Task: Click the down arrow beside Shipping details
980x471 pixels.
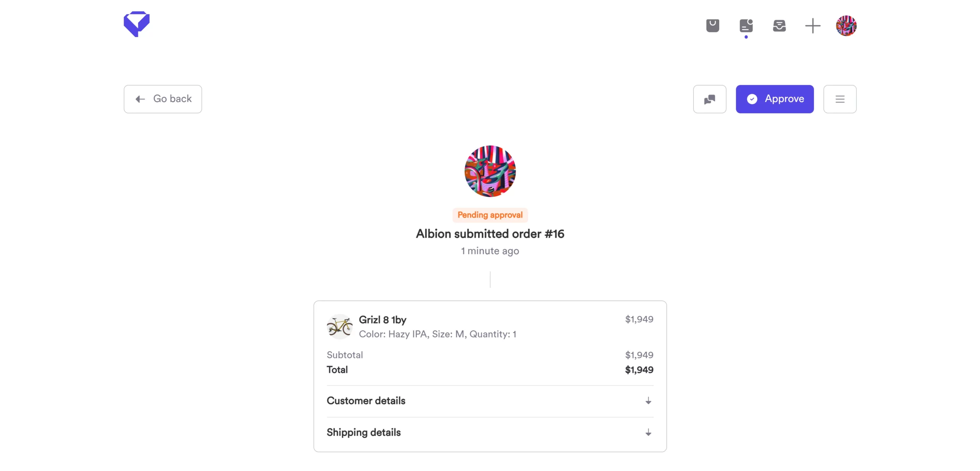Action: click(x=648, y=433)
